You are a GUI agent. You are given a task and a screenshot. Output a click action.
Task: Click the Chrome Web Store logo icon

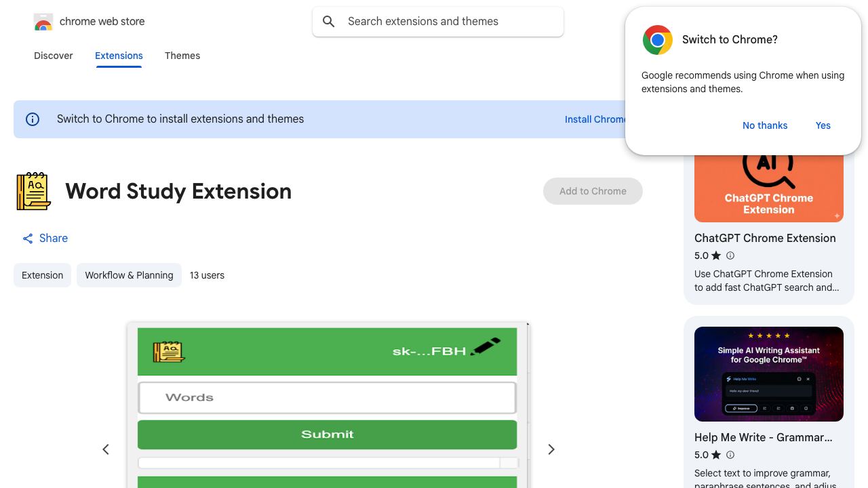pos(43,22)
